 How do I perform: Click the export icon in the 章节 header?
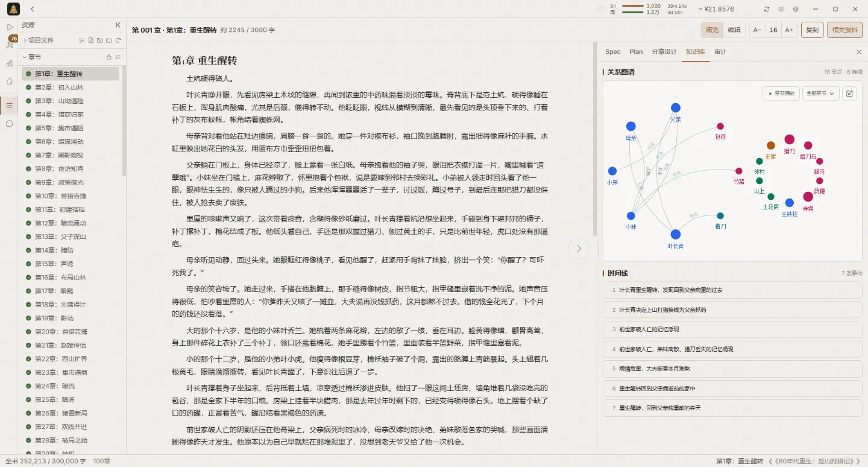tap(109, 57)
